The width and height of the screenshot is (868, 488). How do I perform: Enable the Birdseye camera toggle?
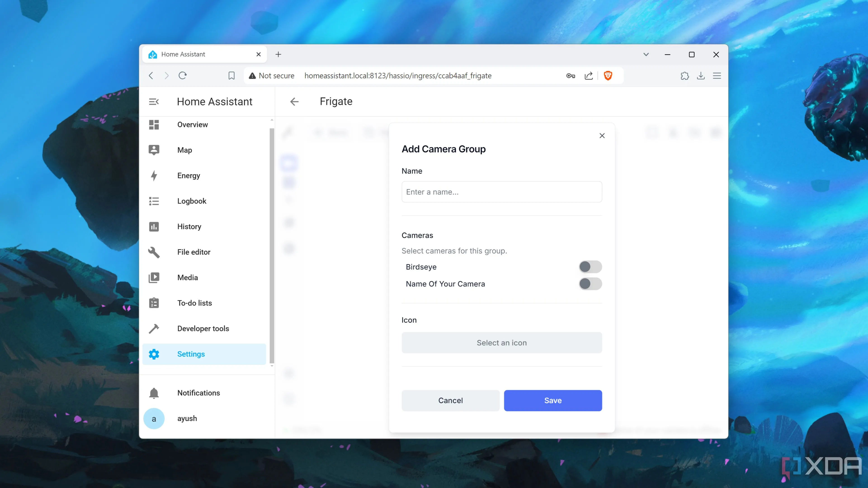pos(590,267)
